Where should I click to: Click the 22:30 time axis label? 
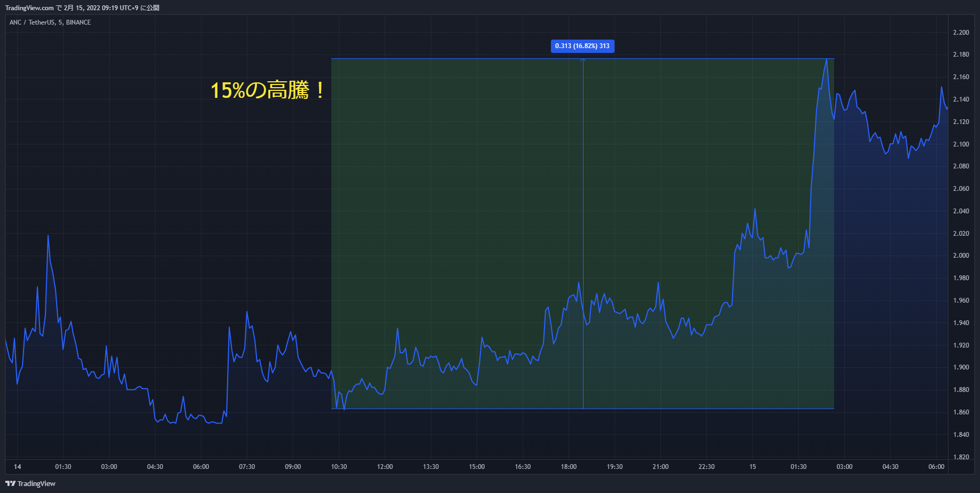pos(706,467)
